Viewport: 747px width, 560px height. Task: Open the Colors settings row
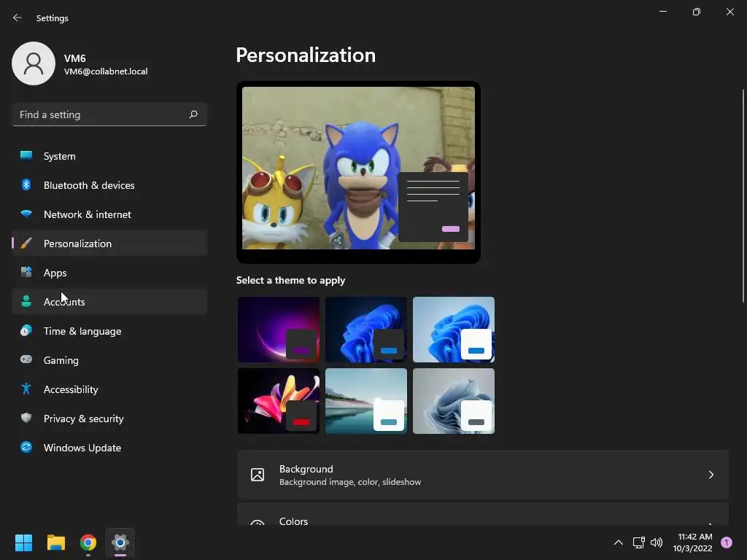(x=483, y=515)
